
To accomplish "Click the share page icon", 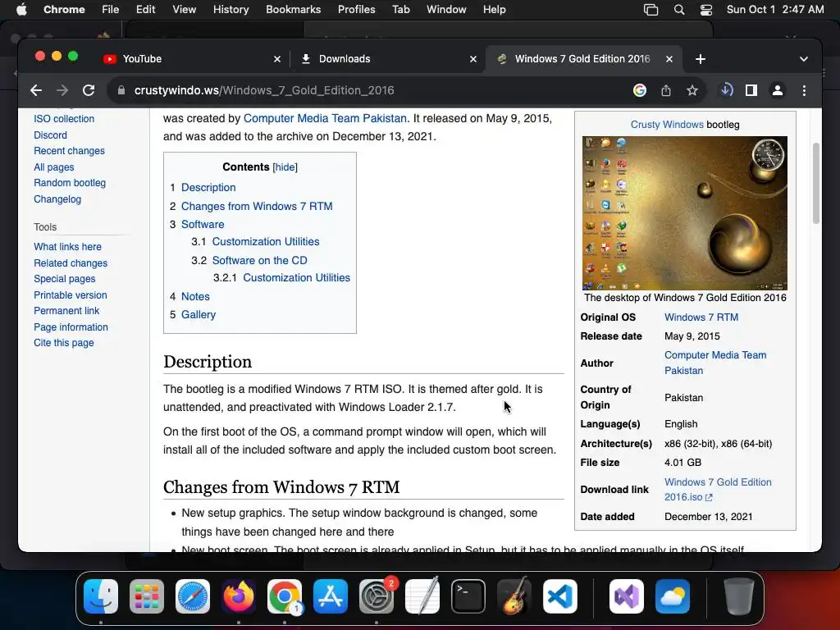I will pyautogui.click(x=666, y=90).
